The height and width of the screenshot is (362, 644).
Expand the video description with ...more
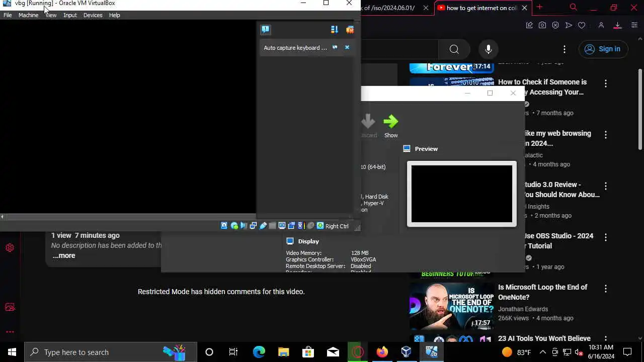[x=64, y=255]
